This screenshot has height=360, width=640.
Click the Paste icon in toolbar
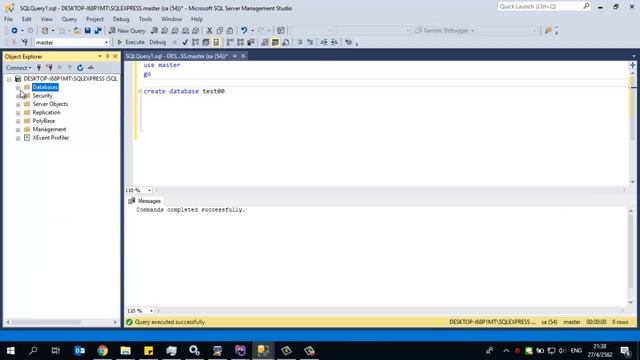coord(230,31)
